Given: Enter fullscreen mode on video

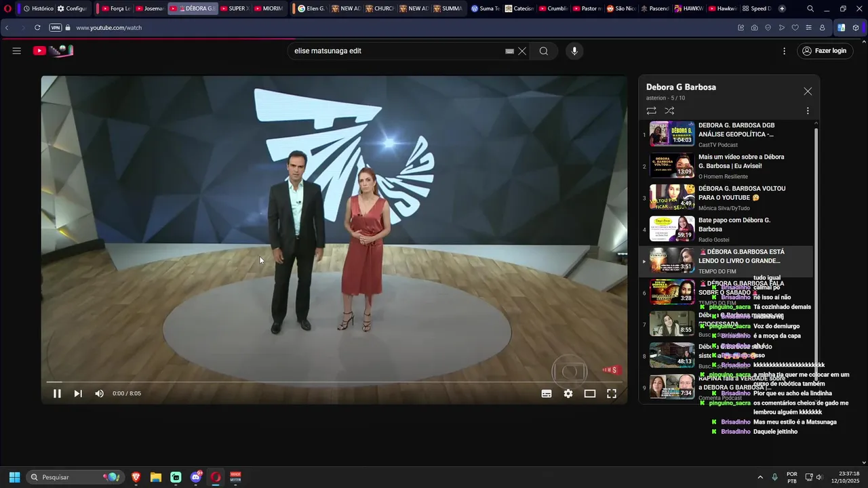Looking at the screenshot, I should pyautogui.click(x=612, y=394).
